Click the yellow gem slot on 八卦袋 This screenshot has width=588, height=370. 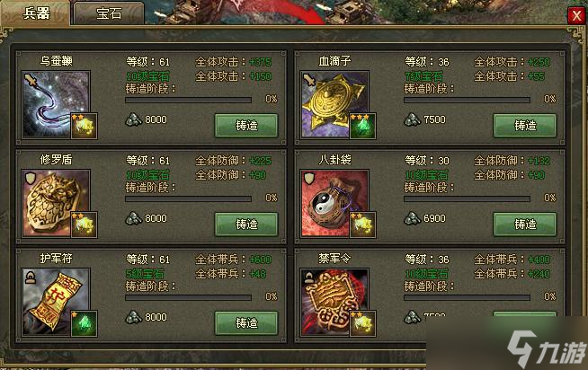[x=362, y=225]
